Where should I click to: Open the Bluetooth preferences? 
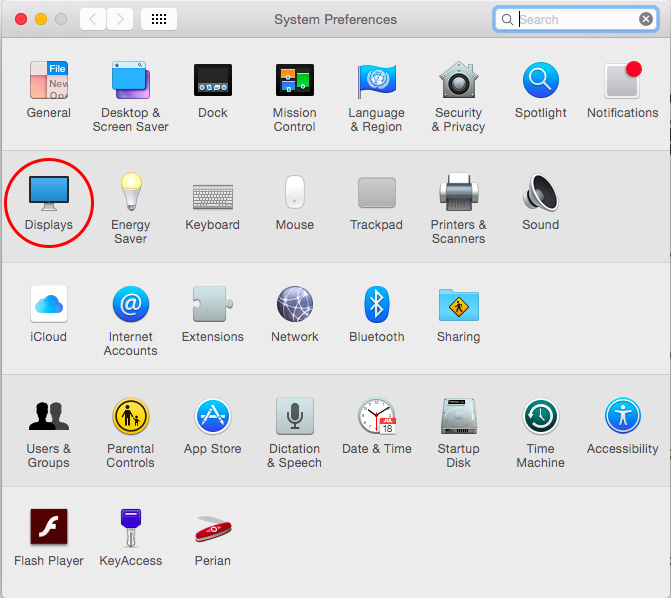click(x=376, y=304)
